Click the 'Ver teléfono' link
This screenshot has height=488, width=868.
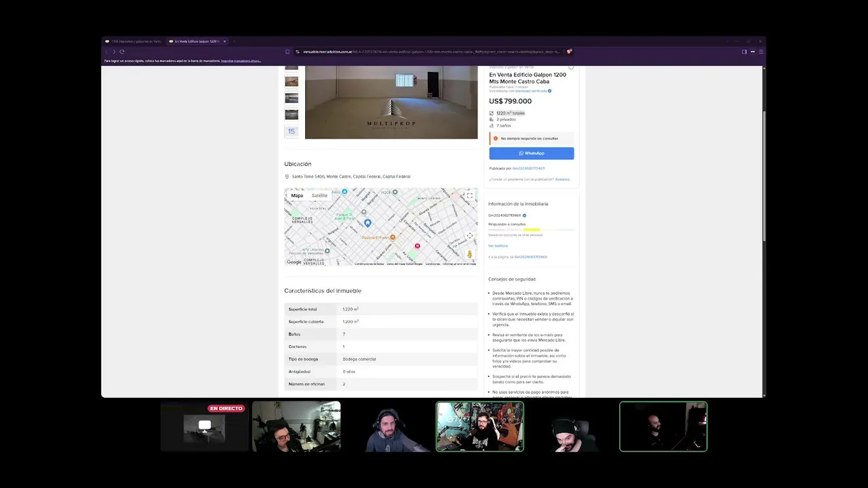[498, 245]
